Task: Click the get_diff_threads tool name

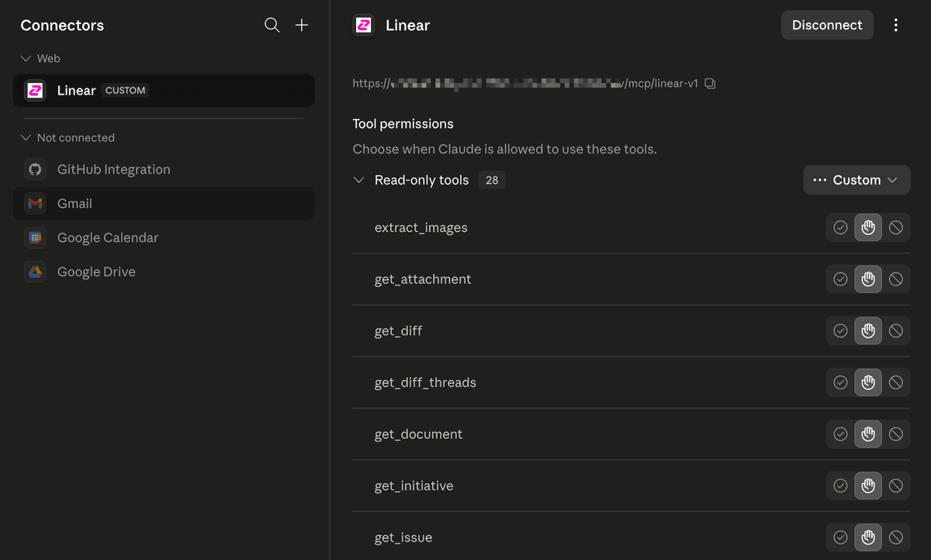Action: coord(425,382)
